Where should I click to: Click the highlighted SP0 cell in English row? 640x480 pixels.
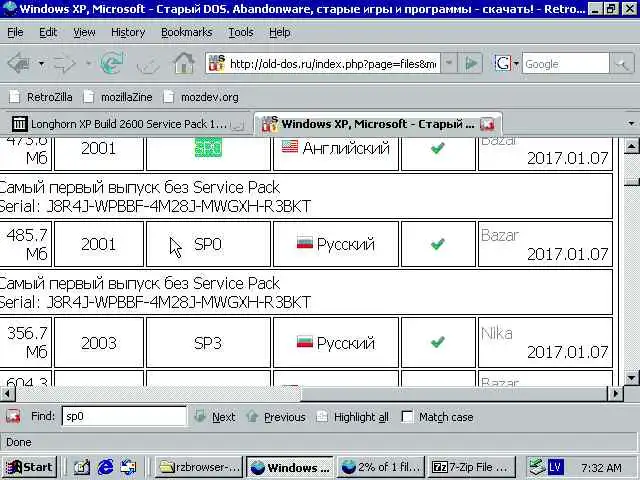(208, 148)
